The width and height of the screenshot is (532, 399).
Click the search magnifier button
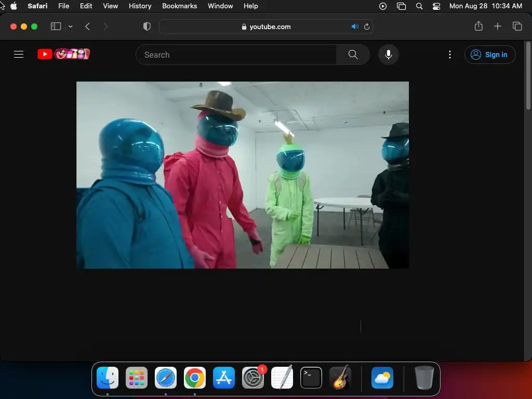(x=353, y=55)
